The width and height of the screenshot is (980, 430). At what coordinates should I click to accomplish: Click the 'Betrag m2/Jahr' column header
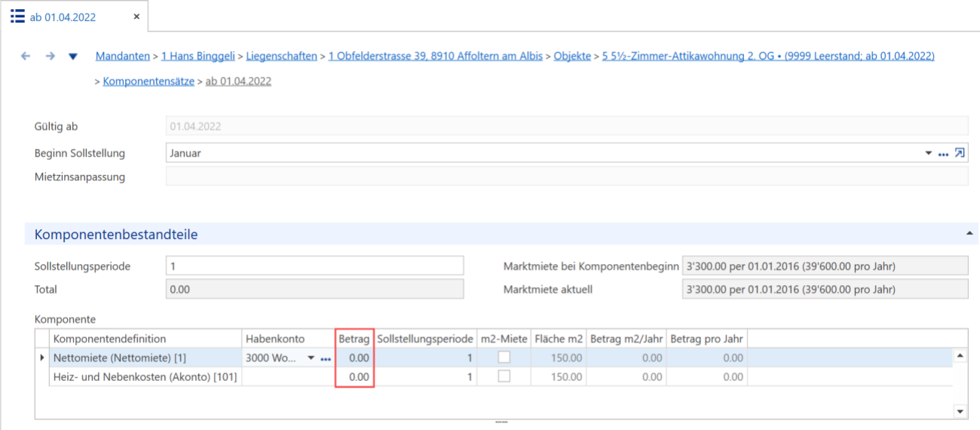(626, 339)
